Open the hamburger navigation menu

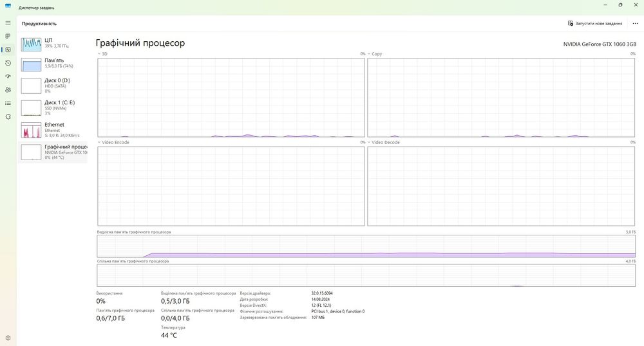point(8,23)
